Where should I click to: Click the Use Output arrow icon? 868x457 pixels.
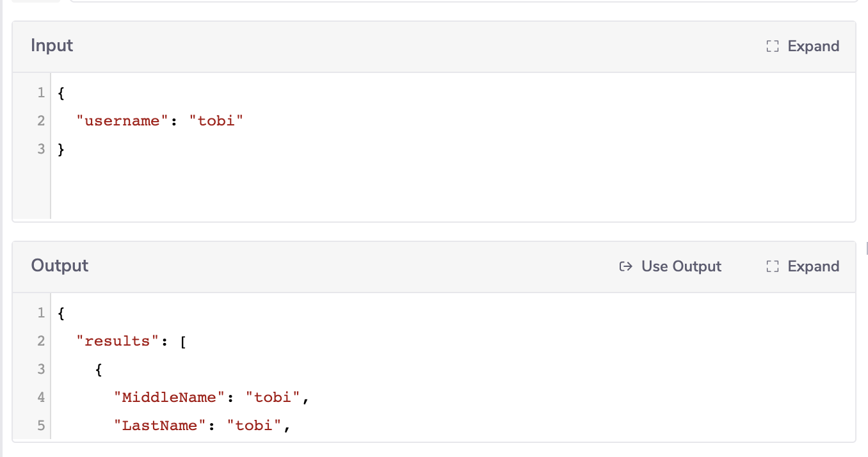point(626,267)
